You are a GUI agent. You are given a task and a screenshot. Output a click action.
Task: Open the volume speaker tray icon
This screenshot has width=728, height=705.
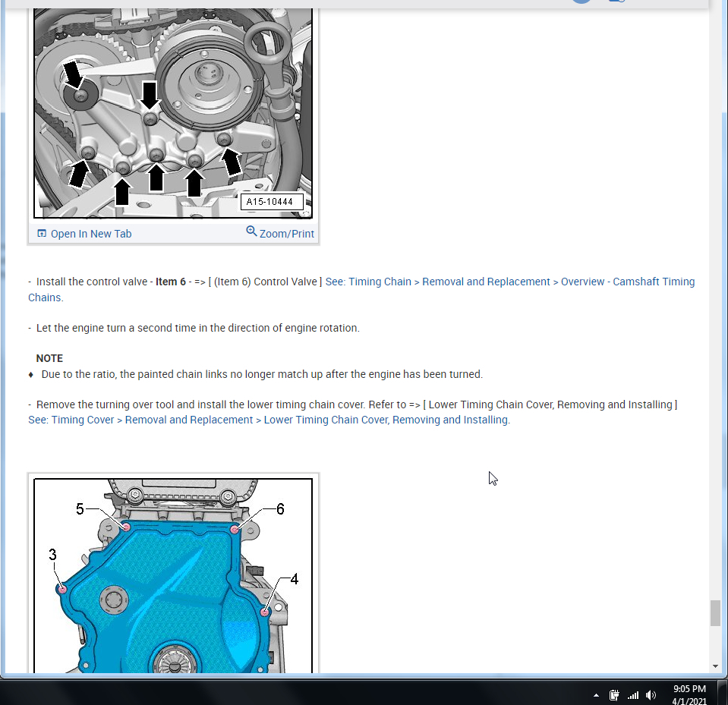(651, 695)
